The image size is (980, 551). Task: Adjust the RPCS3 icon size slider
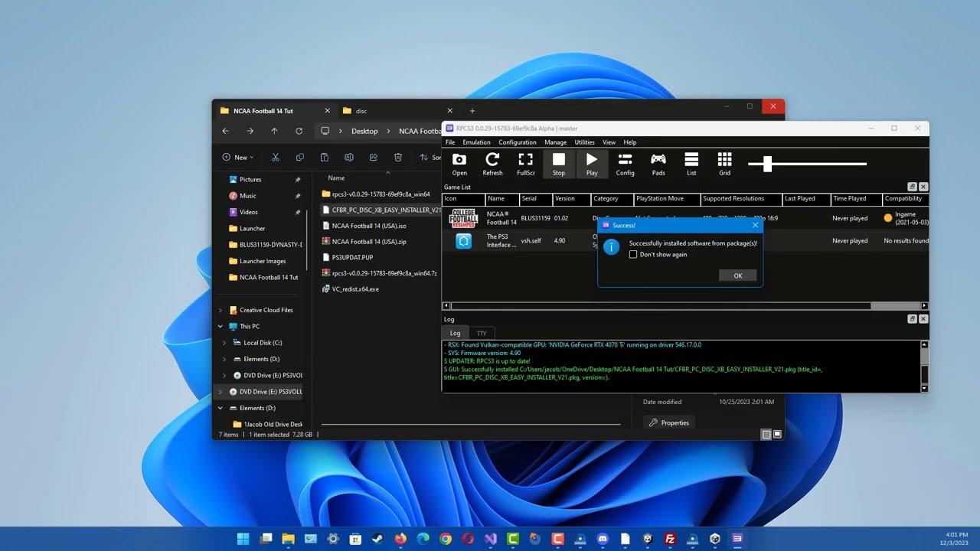click(x=767, y=163)
